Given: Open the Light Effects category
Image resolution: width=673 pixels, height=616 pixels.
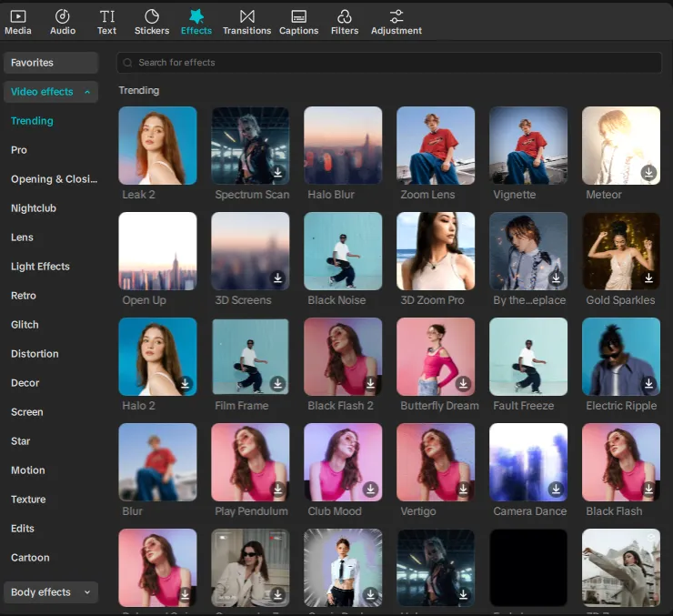Looking at the screenshot, I should 40,267.
